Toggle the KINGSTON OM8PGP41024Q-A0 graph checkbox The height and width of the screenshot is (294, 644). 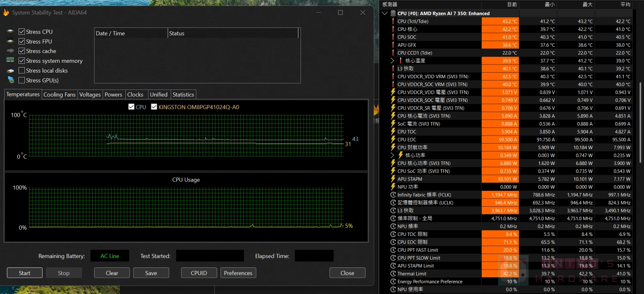click(154, 107)
